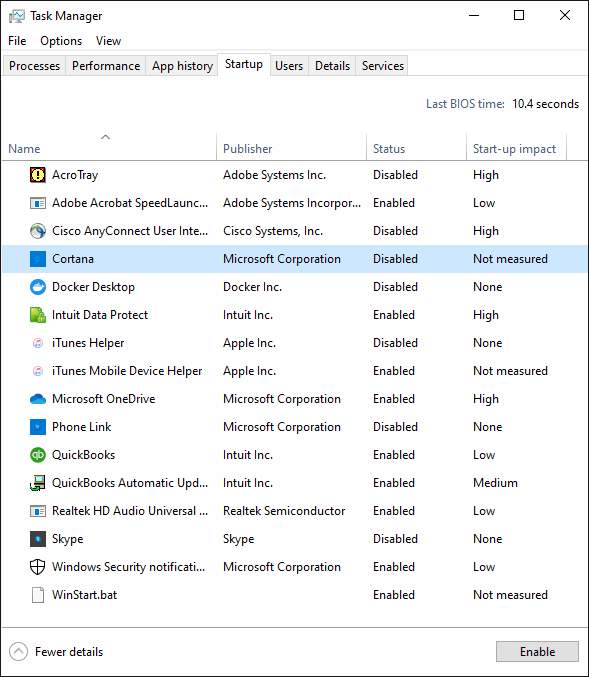Image resolution: width=589 pixels, height=677 pixels.
Task: Minimize the Task Manager window
Action: 474,16
